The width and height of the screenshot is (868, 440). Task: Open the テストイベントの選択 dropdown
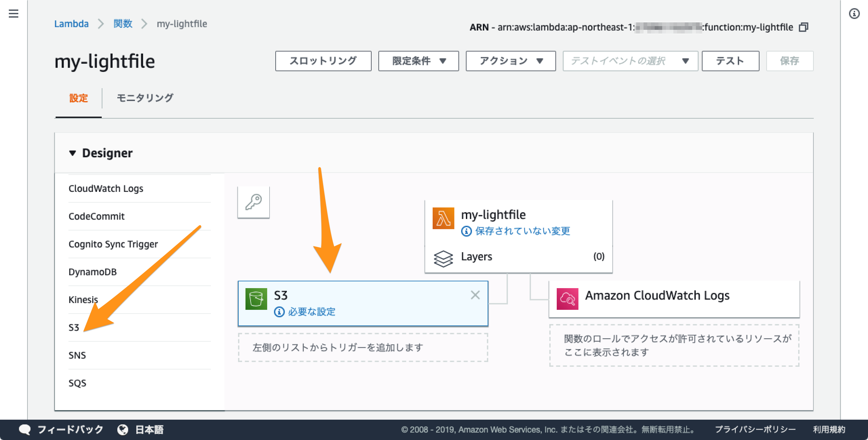(630, 61)
